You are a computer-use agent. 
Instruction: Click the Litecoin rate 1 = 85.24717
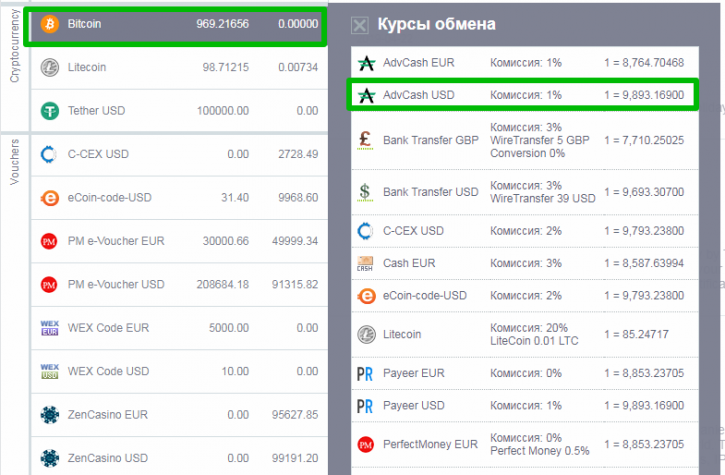[x=636, y=334]
